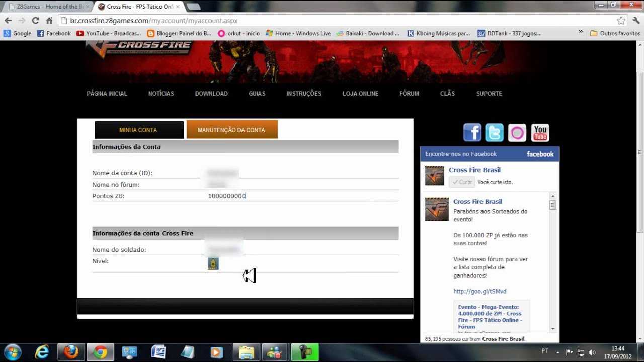This screenshot has height=362, width=644.
Task: Open the Windows Start button
Action: click(x=12, y=352)
